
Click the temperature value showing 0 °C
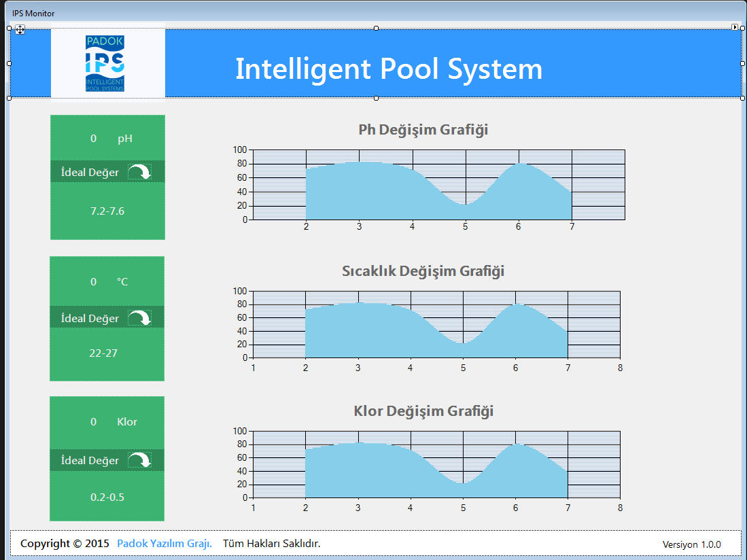(x=107, y=281)
